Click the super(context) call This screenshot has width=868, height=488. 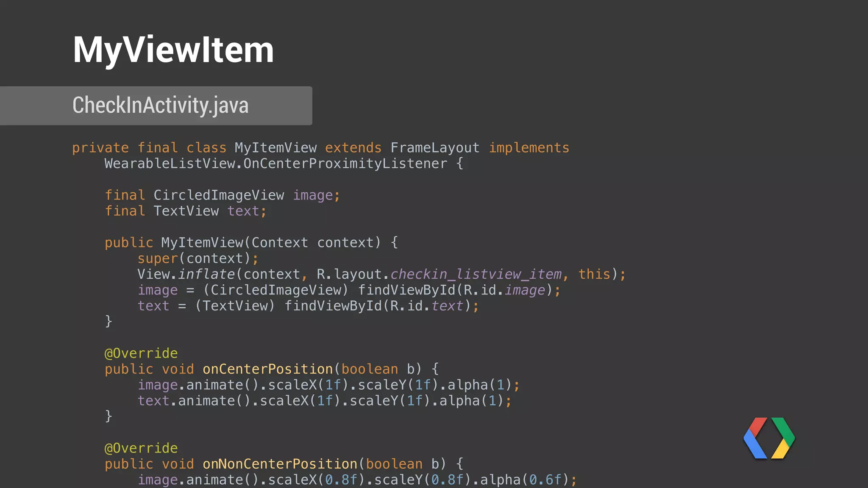tap(198, 258)
